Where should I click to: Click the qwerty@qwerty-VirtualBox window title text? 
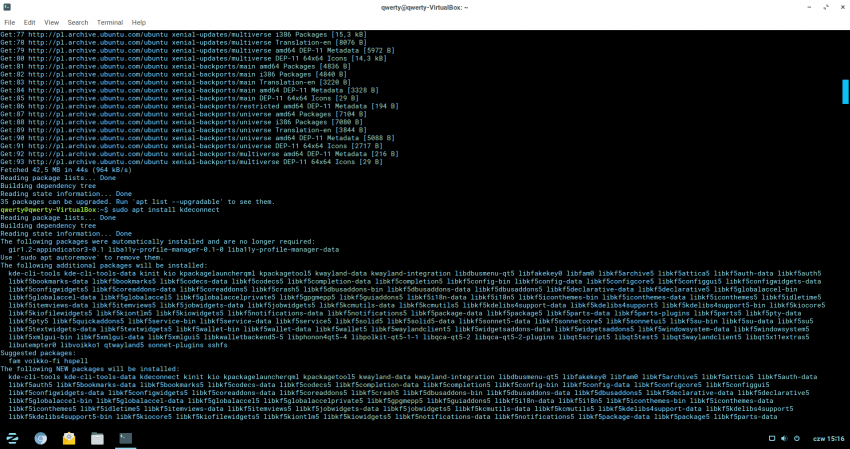coord(424,8)
